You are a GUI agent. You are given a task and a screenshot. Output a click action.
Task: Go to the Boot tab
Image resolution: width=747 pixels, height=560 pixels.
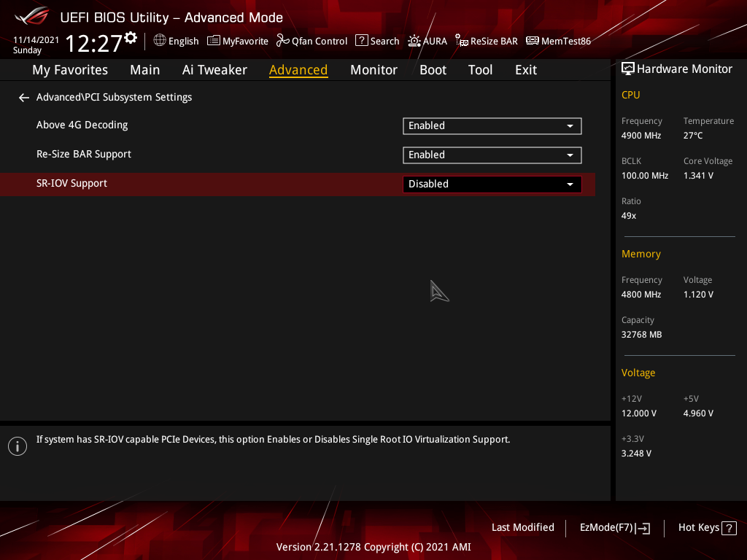pyautogui.click(x=433, y=70)
